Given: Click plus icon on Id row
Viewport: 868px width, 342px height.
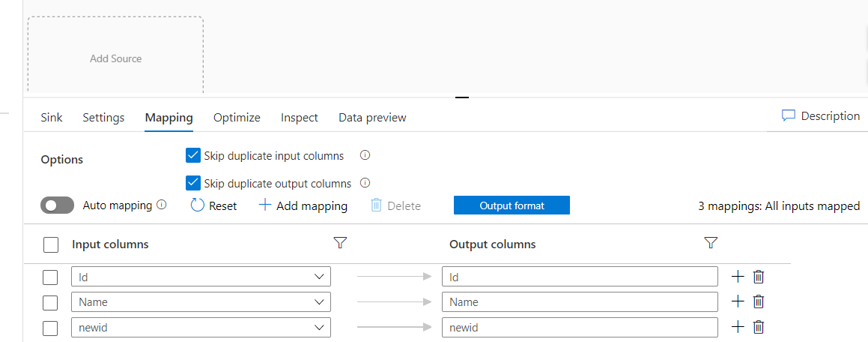Looking at the screenshot, I should tap(738, 277).
